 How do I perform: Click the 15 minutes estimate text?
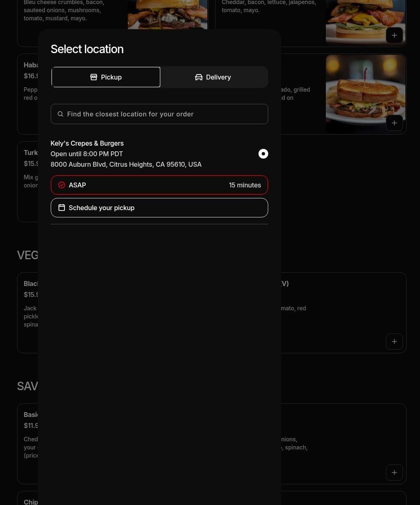coord(245,185)
